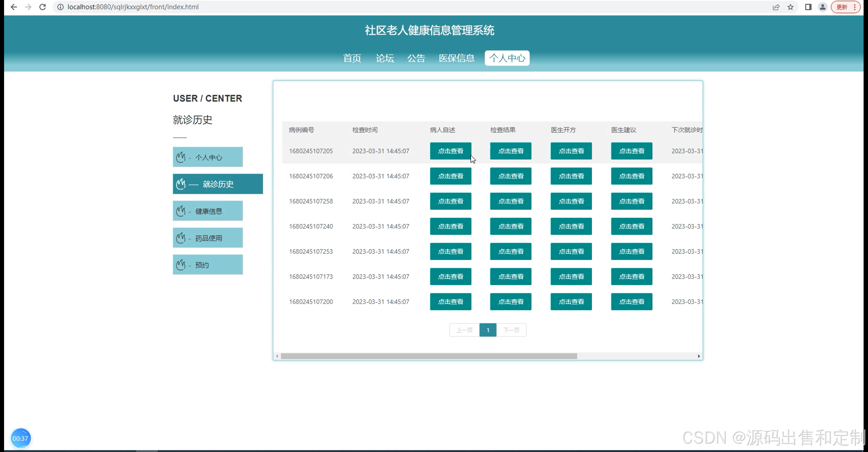This screenshot has width=868, height=452.
Task: Choose 预约 from the sidebar
Action: [x=208, y=265]
